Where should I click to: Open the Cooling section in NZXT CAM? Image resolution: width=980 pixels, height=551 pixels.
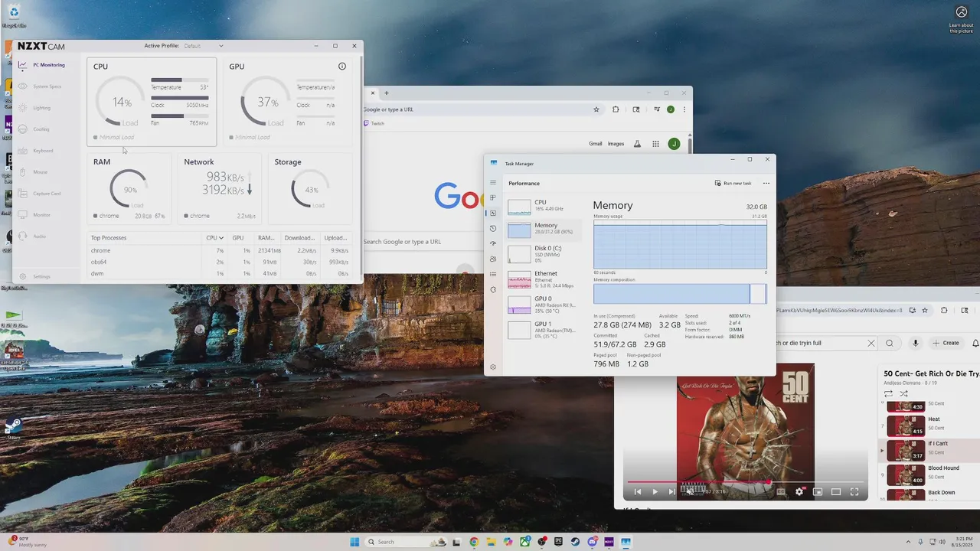click(x=34, y=129)
